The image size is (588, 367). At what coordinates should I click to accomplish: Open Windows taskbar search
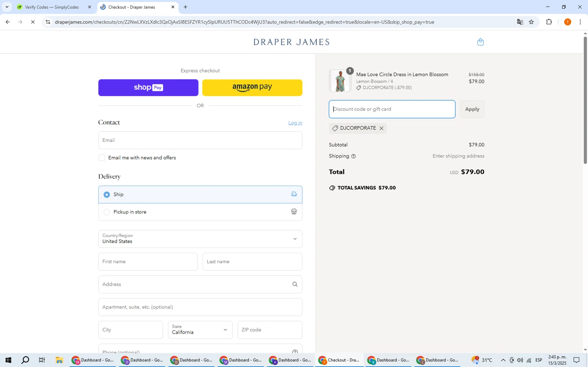coord(25,360)
